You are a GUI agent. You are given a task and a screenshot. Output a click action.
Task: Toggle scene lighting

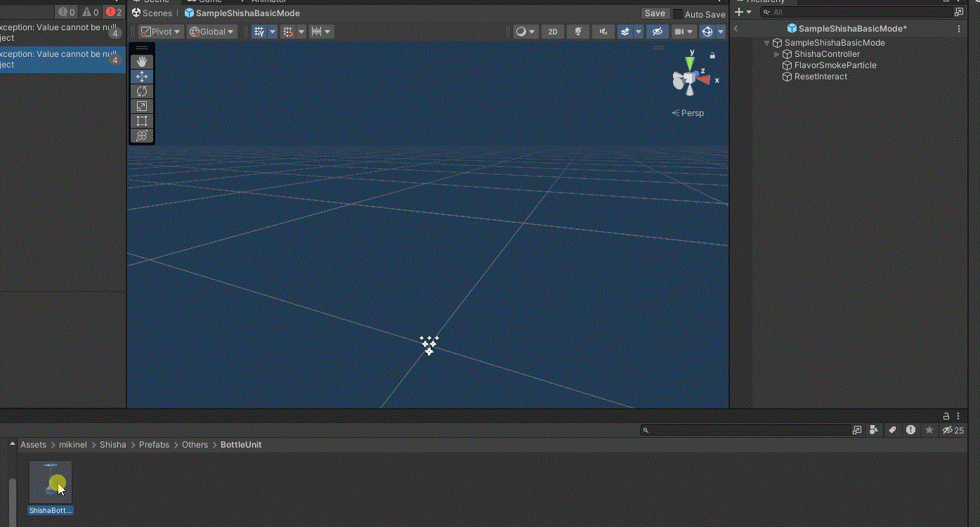point(578,32)
